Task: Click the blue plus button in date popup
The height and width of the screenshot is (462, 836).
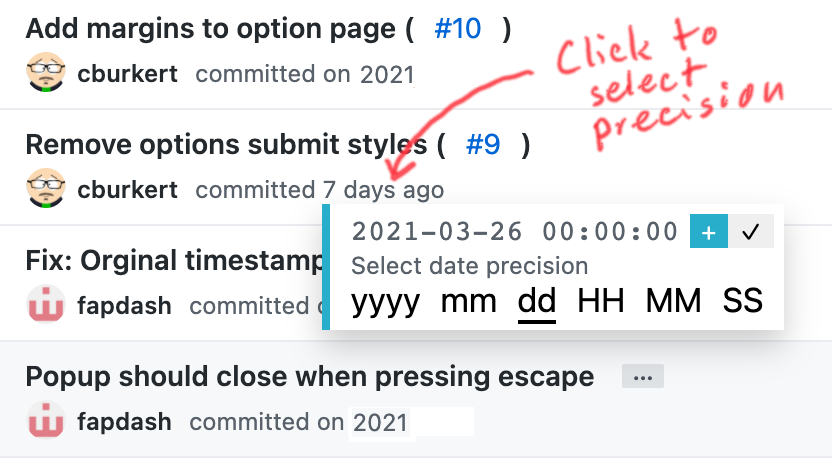Action: [x=709, y=231]
